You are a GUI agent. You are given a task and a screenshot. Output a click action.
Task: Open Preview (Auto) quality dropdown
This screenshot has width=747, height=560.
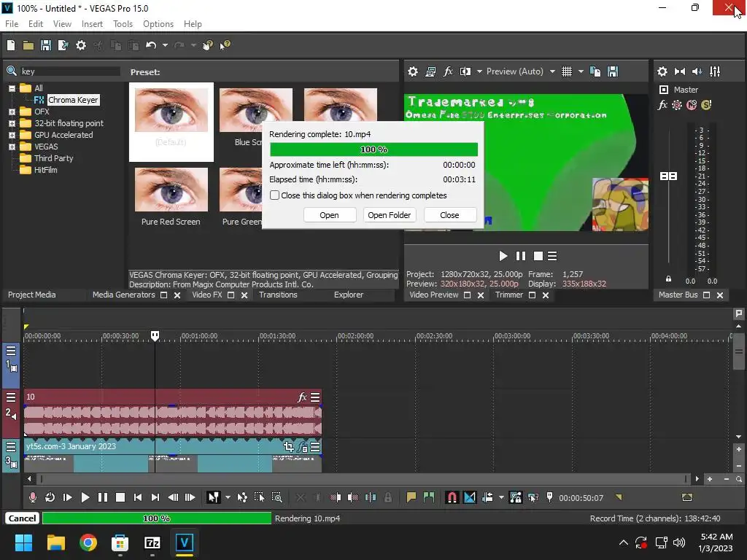click(x=553, y=71)
